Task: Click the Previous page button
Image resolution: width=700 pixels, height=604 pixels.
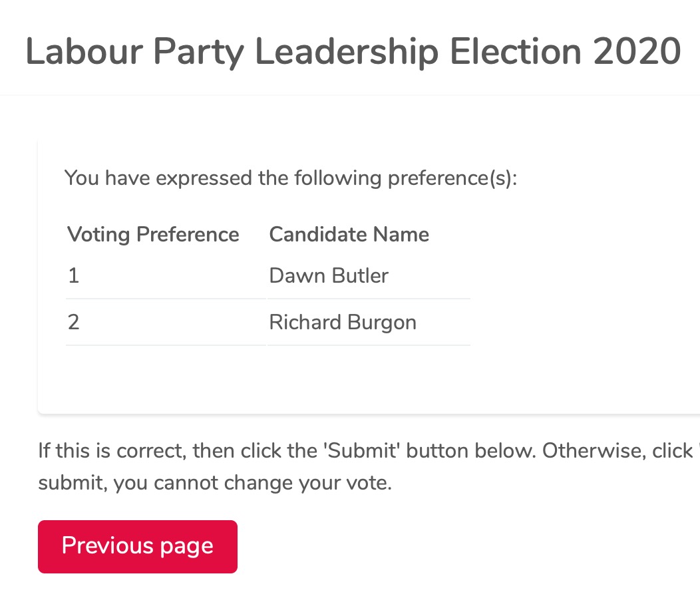Action: (137, 546)
